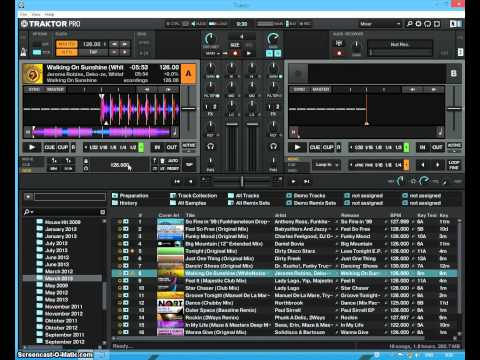Open the Mixer layout dropdown
Viewport: 480px width, 360px height.
tap(380, 24)
